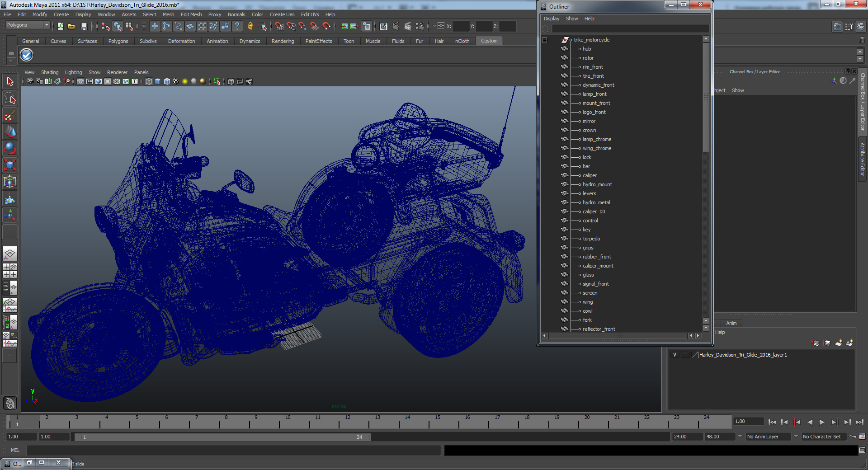Select the Soft Modification tool
Image resolution: width=868 pixels, height=470 pixels.
10,198
